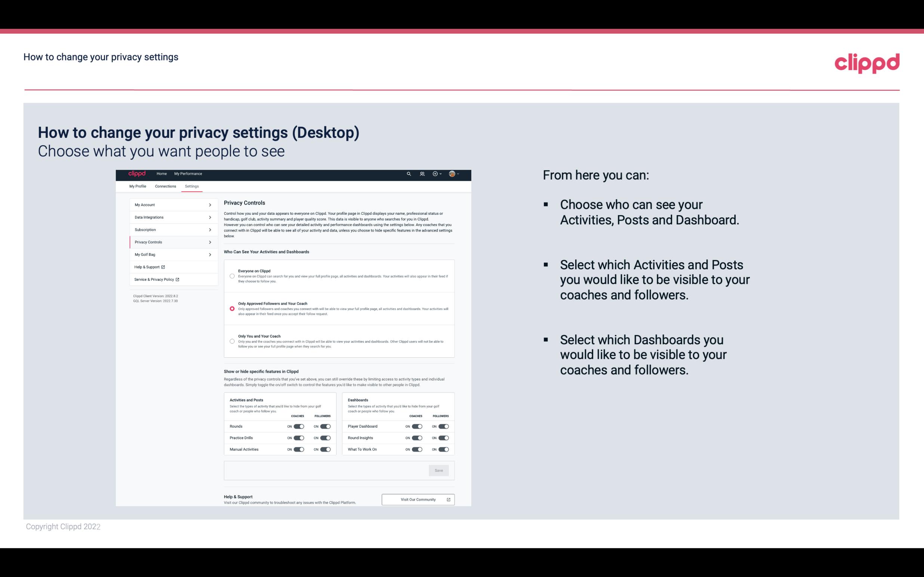Click the Settings tab in top nav
924x577 pixels.
192,186
